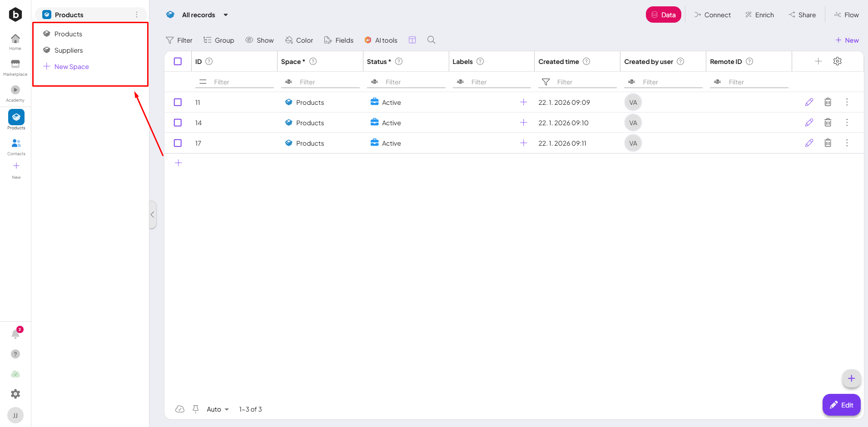
Task: Select Suppliers space in sidebar
Action: click(x=69, y=50)
